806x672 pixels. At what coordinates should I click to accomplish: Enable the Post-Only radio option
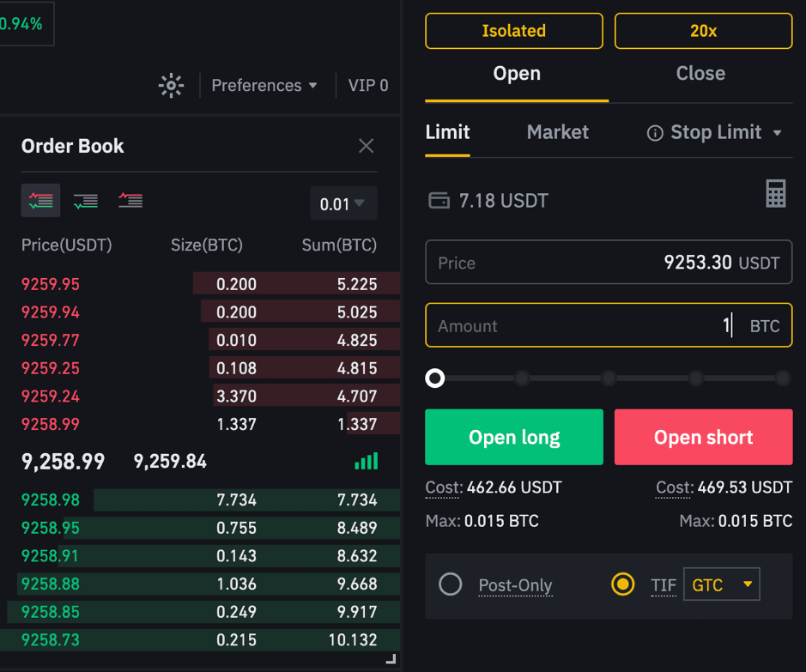tap(451, 584)
